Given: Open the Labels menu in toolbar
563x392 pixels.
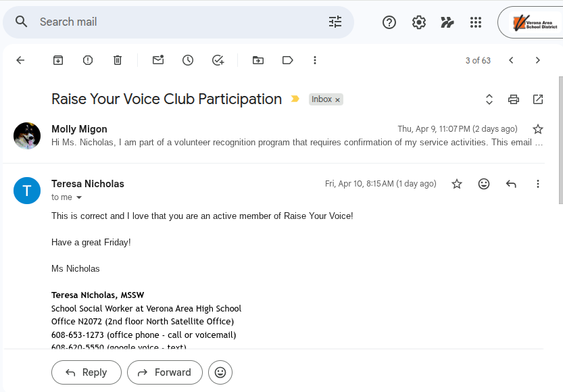Looking at the screenshot, I should [x=288, y=60].
